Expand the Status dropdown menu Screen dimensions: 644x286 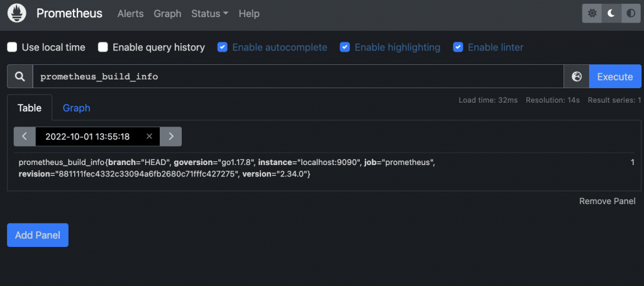click(x=209, y=13)
